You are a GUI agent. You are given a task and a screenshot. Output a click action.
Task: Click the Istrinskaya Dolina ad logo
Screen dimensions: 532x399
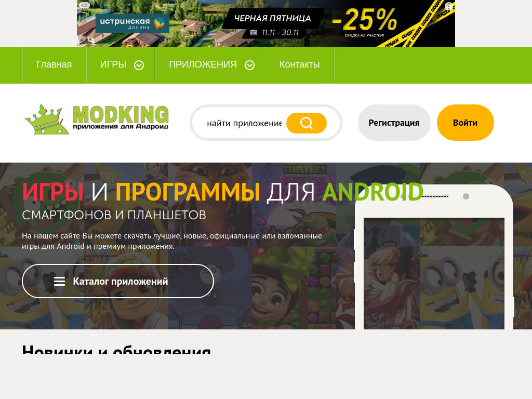(132, 23)
